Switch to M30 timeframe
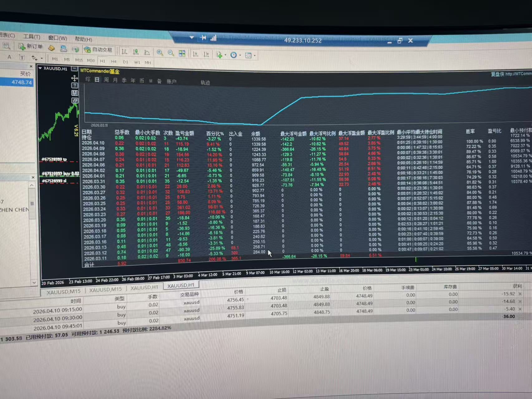Image resolution: width=532 pixels, height=399 pixels. coord(91,60)
